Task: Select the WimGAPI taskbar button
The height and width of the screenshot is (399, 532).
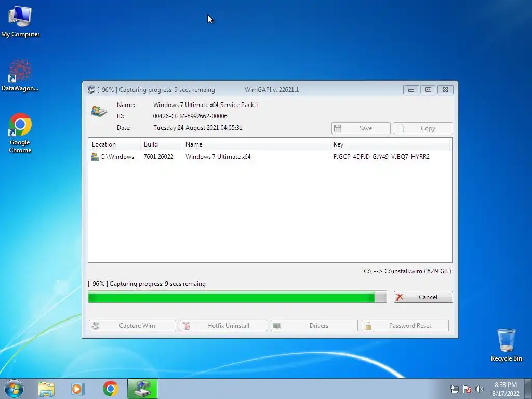Action: coord(143,389)
